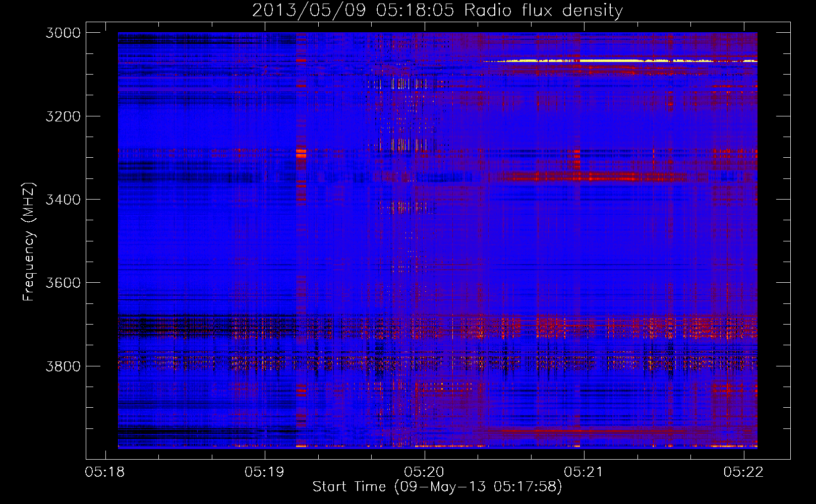Click the 05:22 time tick label
816x504 pixels.
click(x=744, y=472)
